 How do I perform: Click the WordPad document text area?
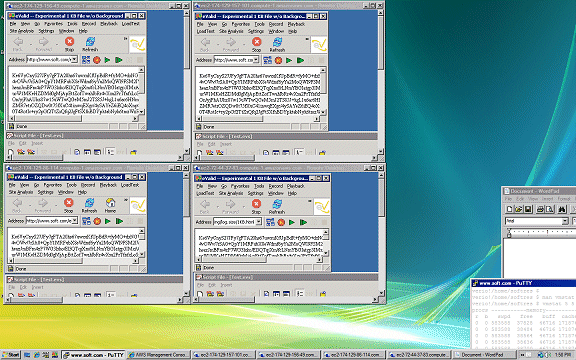(539, 257)
